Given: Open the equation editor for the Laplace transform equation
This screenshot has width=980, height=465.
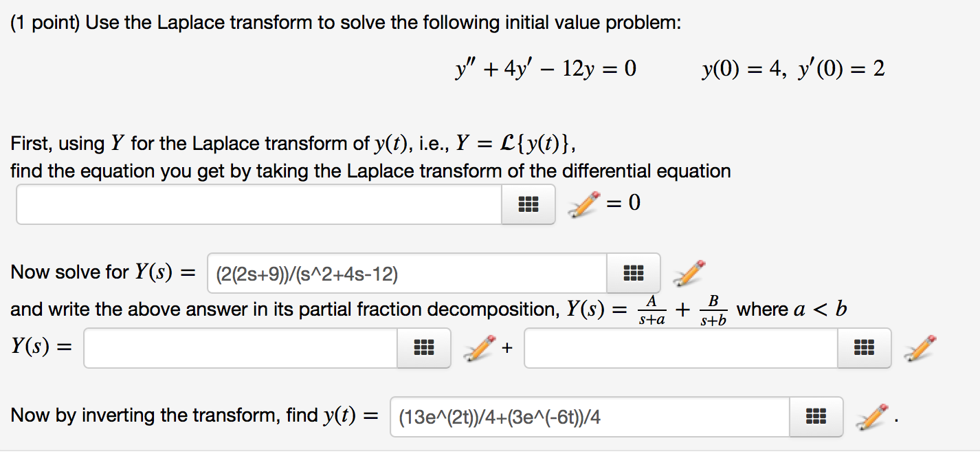Looking at the screenshot, I should pyautogui.click(x=528, y=204).
